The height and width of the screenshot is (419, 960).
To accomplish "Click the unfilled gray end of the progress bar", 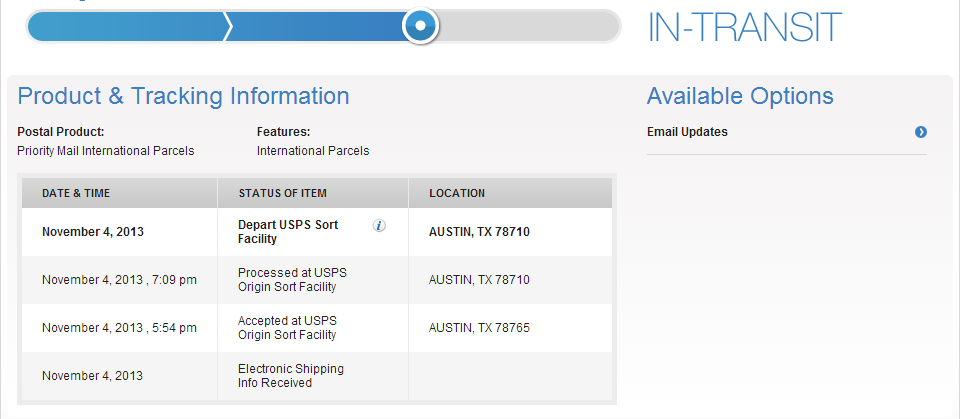I will tap(530, 26).
